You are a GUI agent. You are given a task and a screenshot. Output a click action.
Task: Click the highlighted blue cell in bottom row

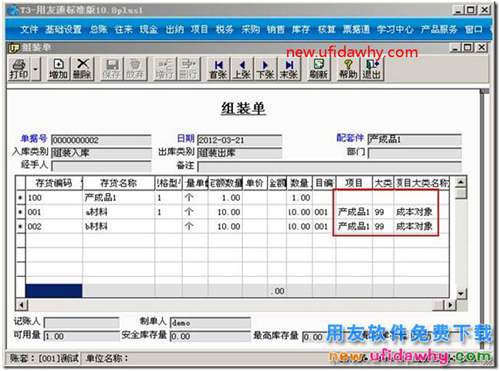pos(54,291)
